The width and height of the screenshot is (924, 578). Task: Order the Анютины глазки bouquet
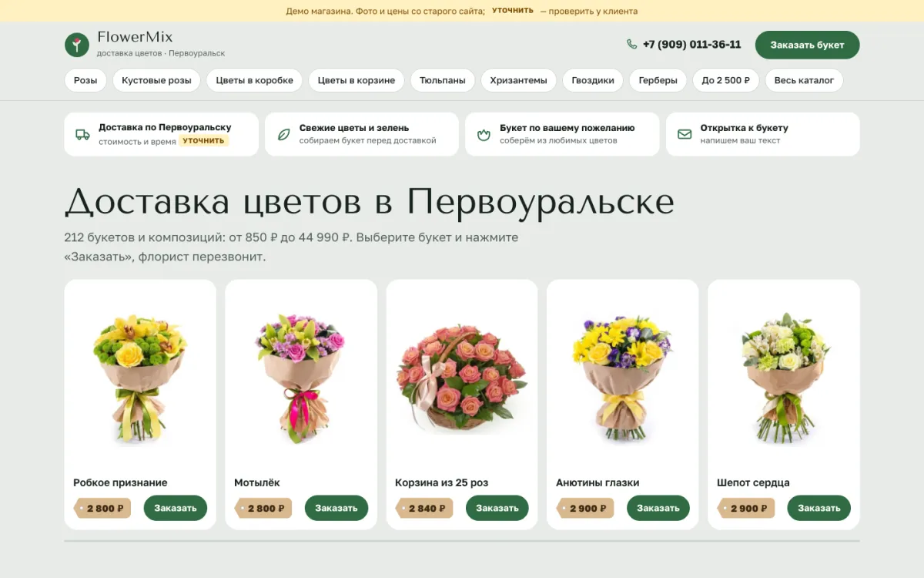[658, 508]
